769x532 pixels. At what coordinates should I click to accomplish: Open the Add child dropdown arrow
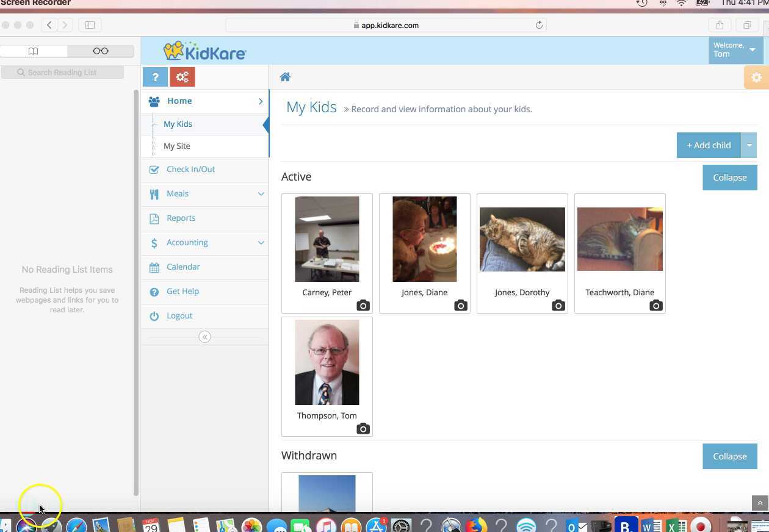[x=749, y=145]
